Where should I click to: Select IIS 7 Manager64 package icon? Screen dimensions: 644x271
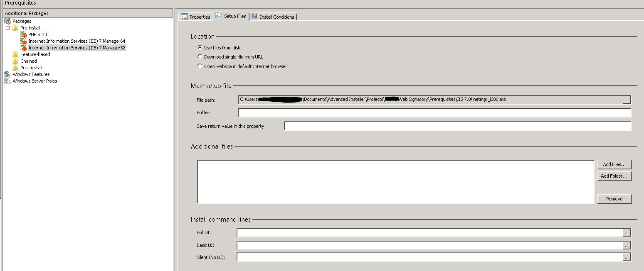click(x=23, y=41)
